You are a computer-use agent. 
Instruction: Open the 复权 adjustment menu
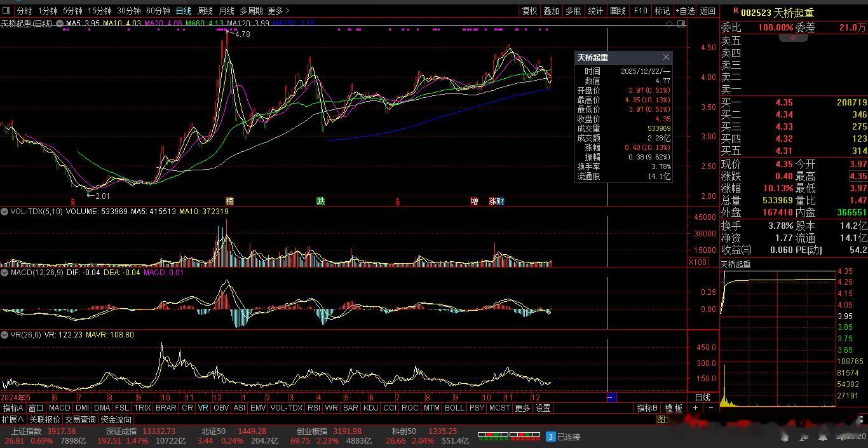click(530, 11)
